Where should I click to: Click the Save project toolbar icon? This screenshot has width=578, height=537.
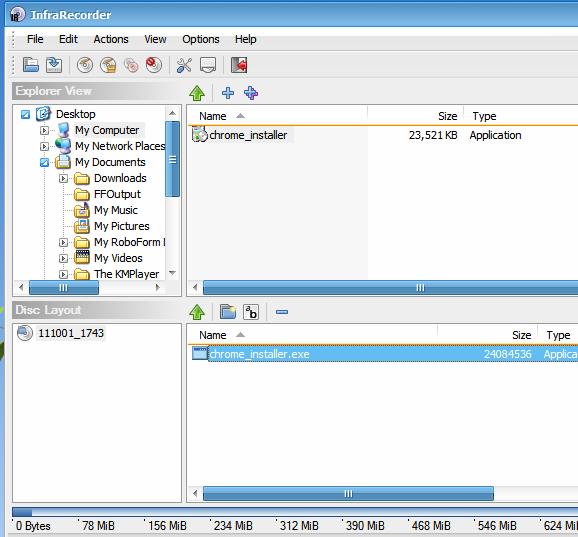[54, 65]
